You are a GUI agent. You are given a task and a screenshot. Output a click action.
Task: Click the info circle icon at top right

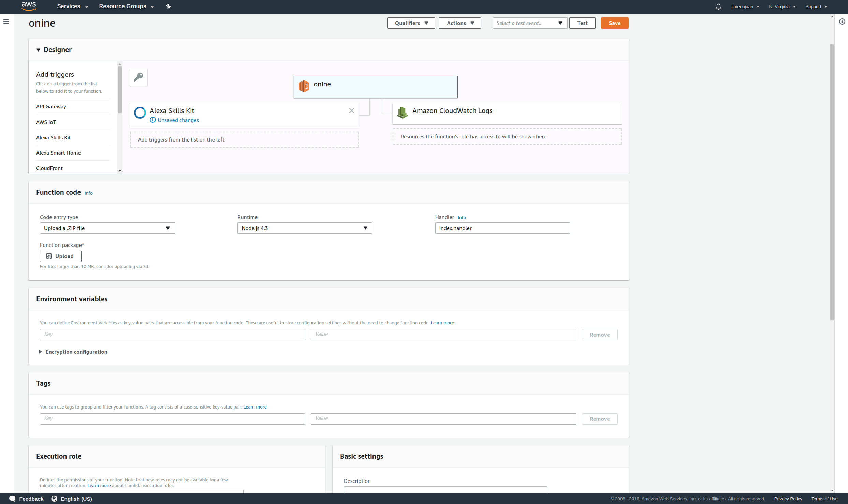pos(842,22)
